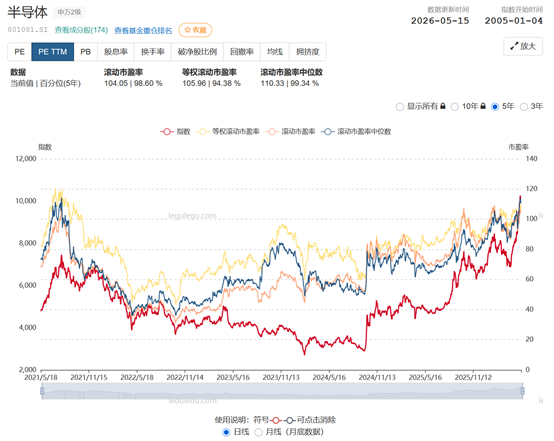Image resolution: width=554 pixels, height=441 pixels.
Task: Switch to the 均线 tab
Action: (275, 52)
